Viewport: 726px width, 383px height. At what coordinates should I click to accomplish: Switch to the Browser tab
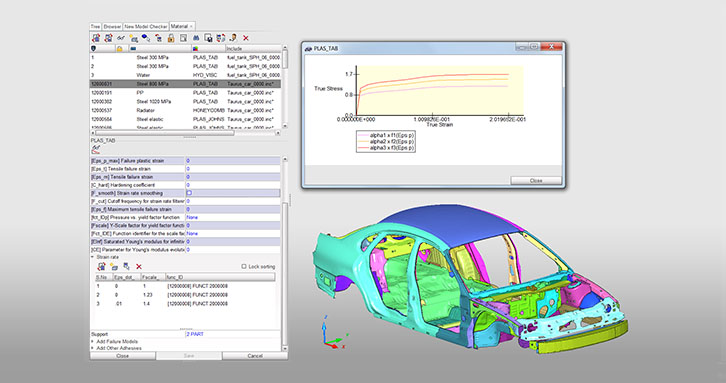(112, 26)
